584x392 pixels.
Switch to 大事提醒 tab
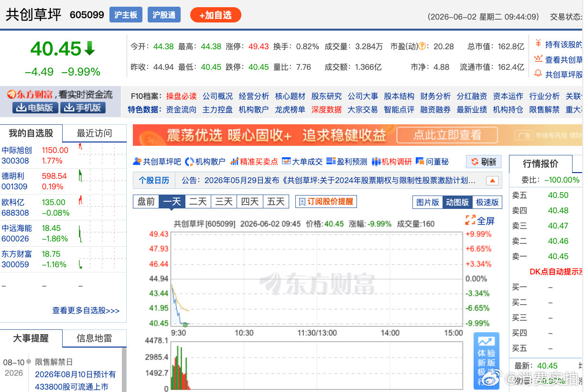point(31,338)
